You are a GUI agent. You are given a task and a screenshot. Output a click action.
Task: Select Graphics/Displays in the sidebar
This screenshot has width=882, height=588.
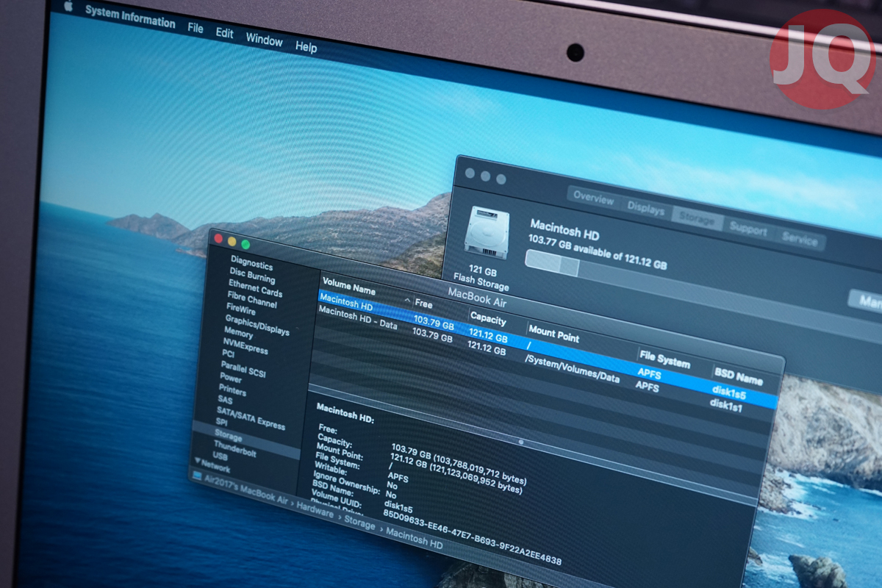[257, 324]
